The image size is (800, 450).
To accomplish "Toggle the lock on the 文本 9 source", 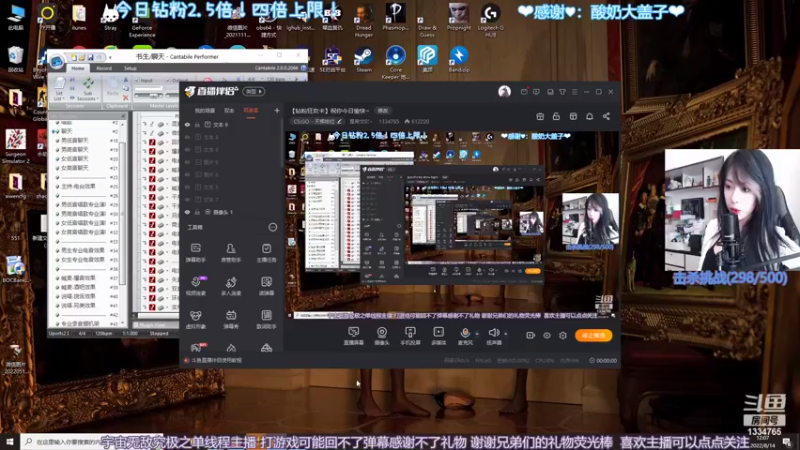I will tap(197, 124).
